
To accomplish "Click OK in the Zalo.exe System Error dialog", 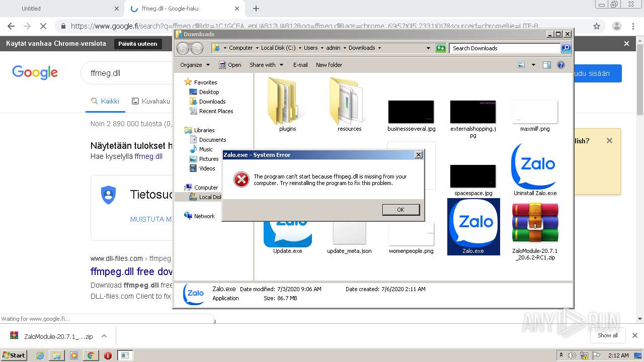I will pos(400,210).
